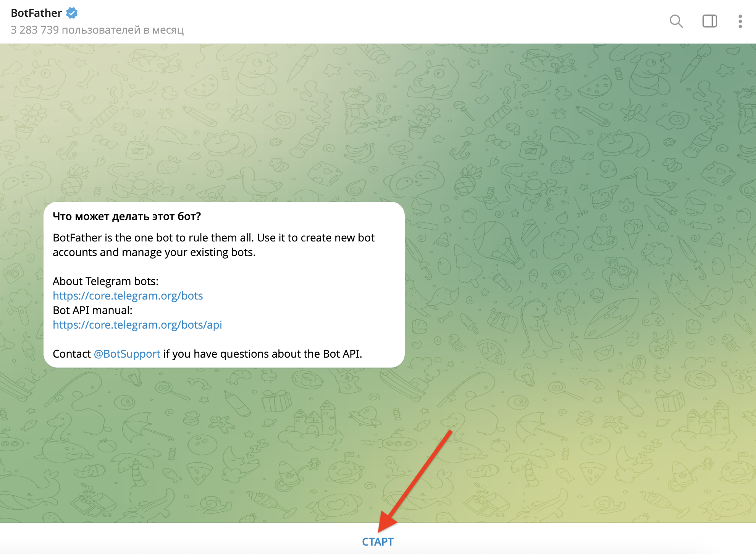Click the BotFather description paragraph text

(213, 245)
